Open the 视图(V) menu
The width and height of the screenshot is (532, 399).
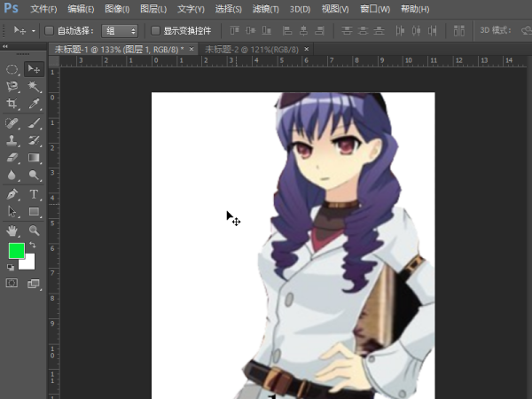click(x=335, y=9)
